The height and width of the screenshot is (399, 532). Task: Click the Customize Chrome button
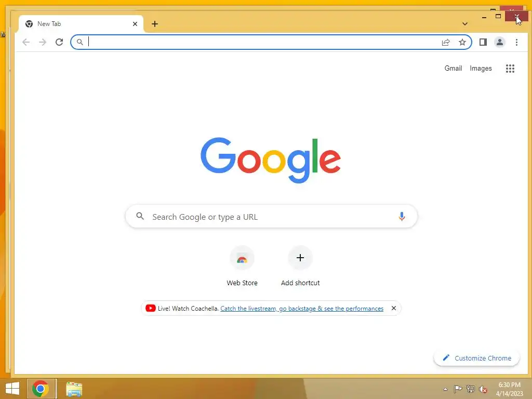(477, 358)
